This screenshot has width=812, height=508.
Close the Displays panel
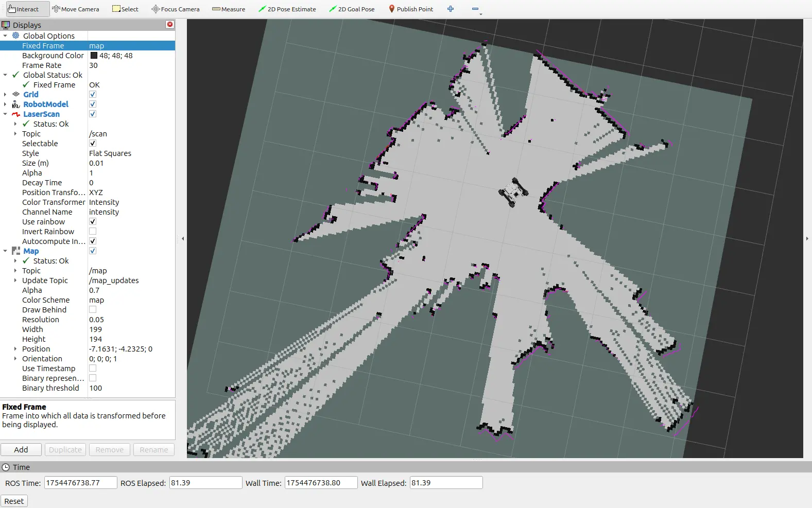tap(170, 25)
